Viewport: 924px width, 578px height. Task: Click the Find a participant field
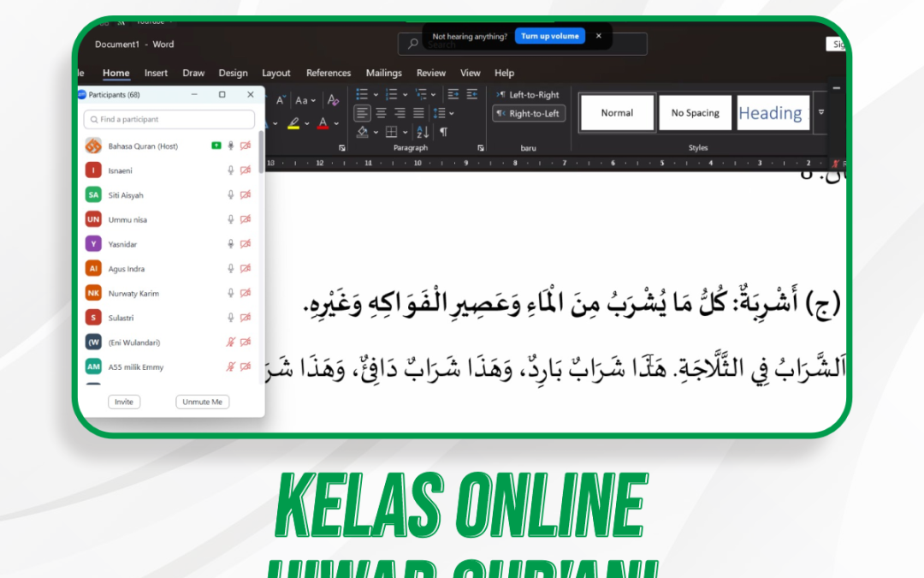pos(169,119)
